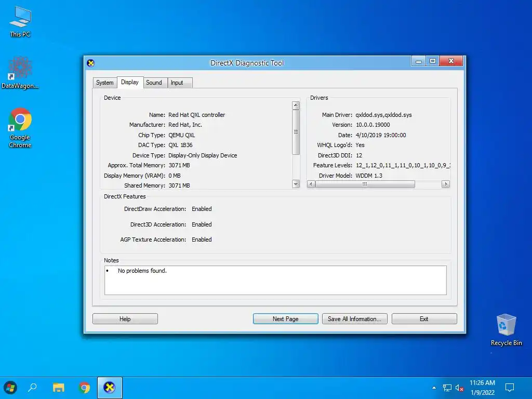Viewport: 532px width, 399px height.
Task: Select the DirectX Diagnostic Tool taskbar button
Action: click(110, 388)
